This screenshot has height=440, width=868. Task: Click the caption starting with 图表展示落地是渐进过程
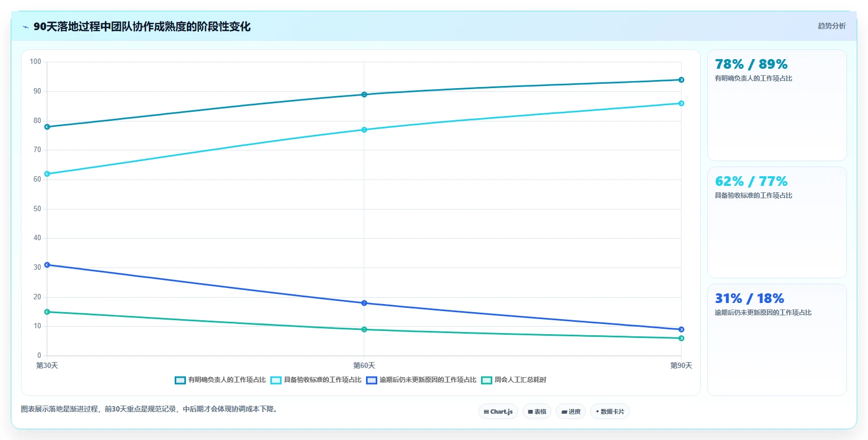pos(150,409)
